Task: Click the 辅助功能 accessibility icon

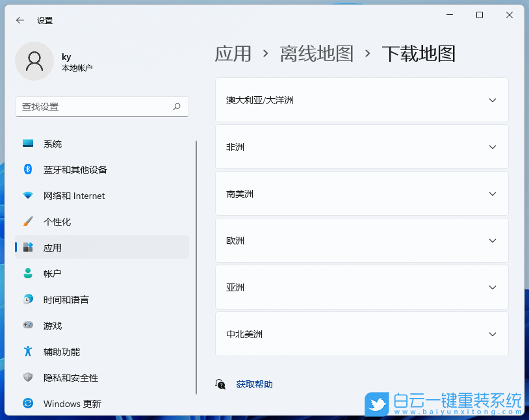Action: (x=27, y=352)
